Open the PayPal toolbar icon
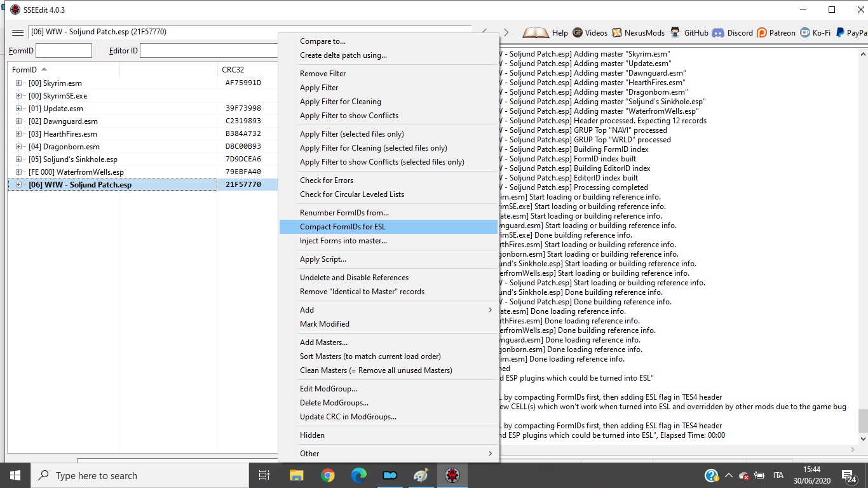Viewport: 868px width, 488px height. click(840, 32)
